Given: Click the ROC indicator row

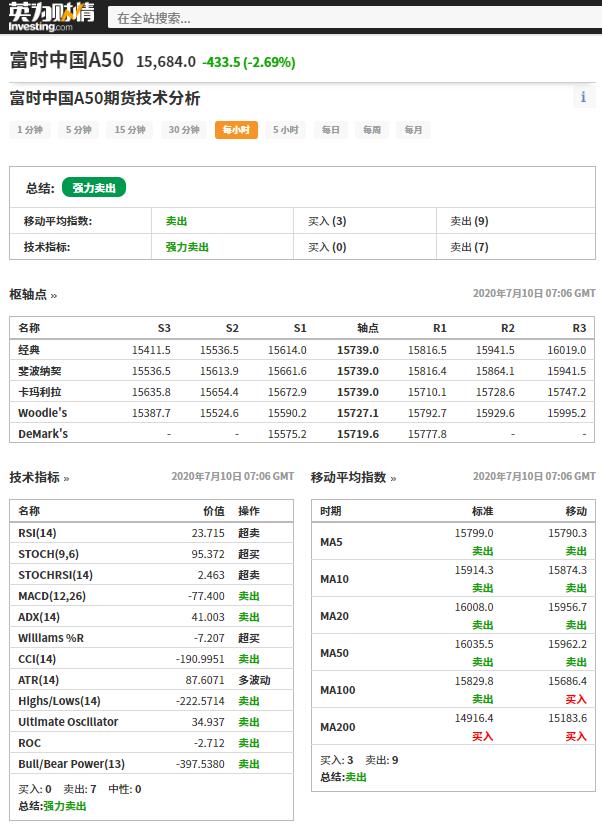Looking at the screenshot, I should 152,743.
